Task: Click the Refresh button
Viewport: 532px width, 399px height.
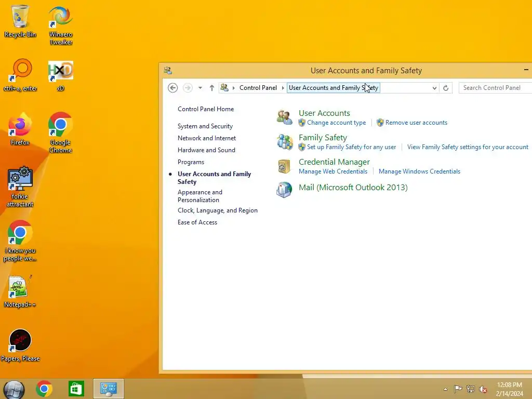Action: tap(446, 88)
